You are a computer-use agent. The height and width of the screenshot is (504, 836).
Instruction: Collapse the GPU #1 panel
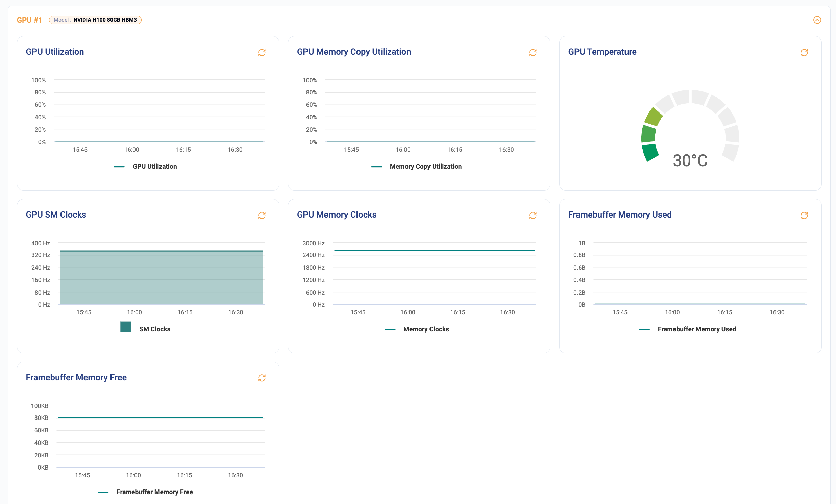tap(817, 20)
